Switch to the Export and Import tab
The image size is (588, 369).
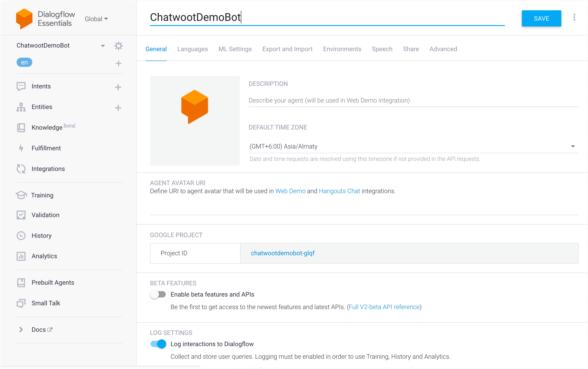pyautogui.click(x=287, y=49)
